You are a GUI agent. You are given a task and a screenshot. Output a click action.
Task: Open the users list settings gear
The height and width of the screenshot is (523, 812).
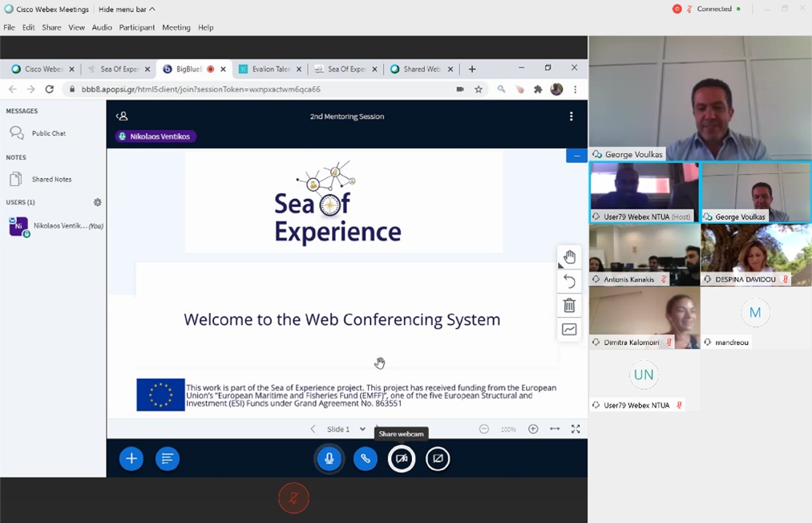pyautogui.click(x=97, y=202)
